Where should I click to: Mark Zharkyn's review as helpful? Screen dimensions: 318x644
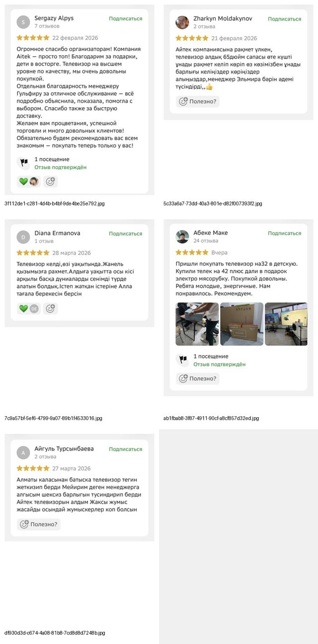tap(198, 101)
